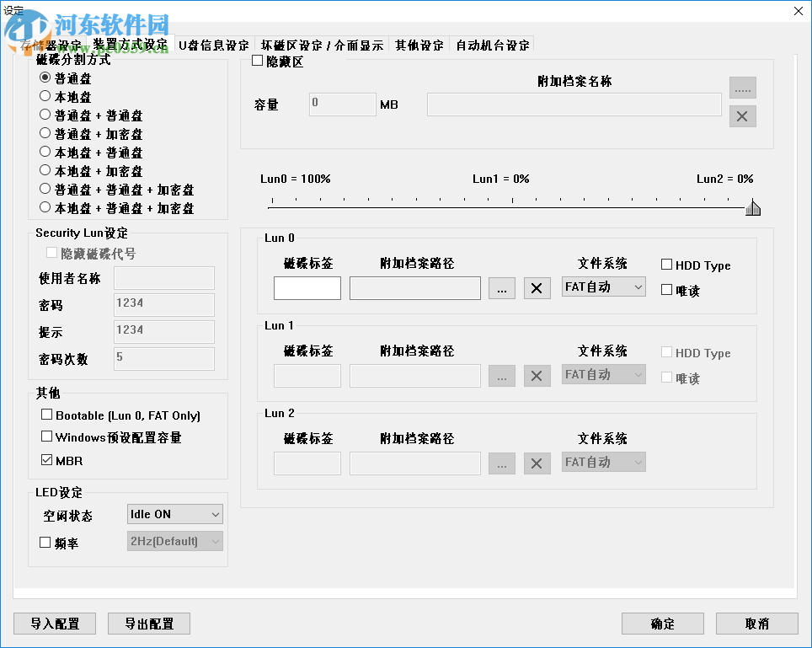Screen dimensions: 812x648
Task: Enable the 隐藏区 hidden partition checkbox
Action: point(256,61)
